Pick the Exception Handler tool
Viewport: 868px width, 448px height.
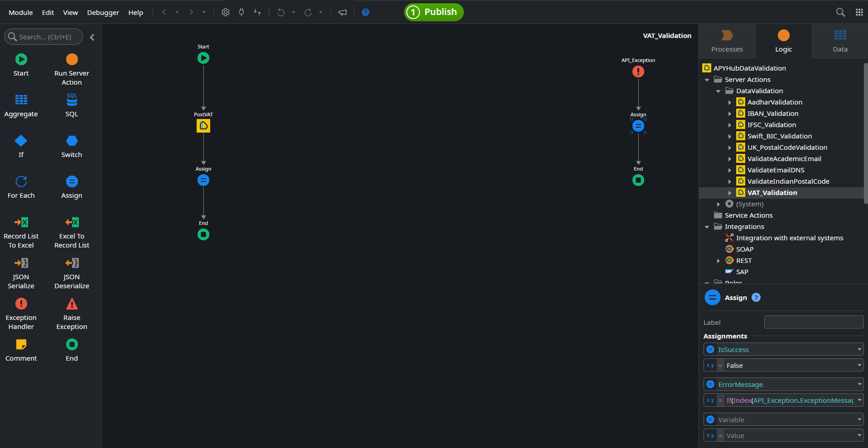[x=21, y=314]
